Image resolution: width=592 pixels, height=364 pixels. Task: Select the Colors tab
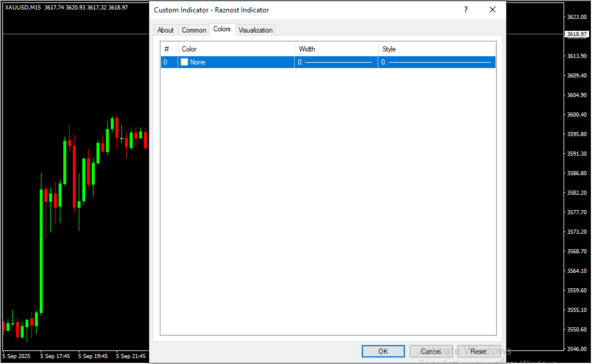[x=222, y=29]
